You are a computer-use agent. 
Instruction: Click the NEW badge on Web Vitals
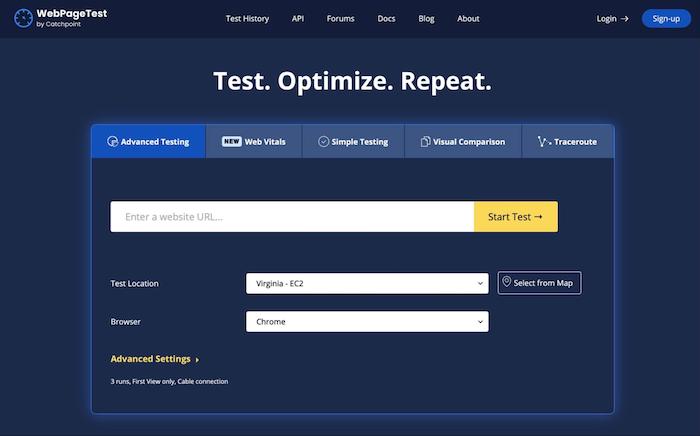pos(232,141)
